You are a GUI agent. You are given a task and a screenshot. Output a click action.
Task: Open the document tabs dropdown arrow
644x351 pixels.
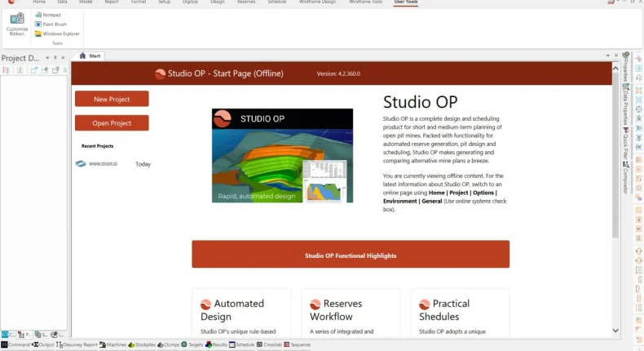pos(608,56)
